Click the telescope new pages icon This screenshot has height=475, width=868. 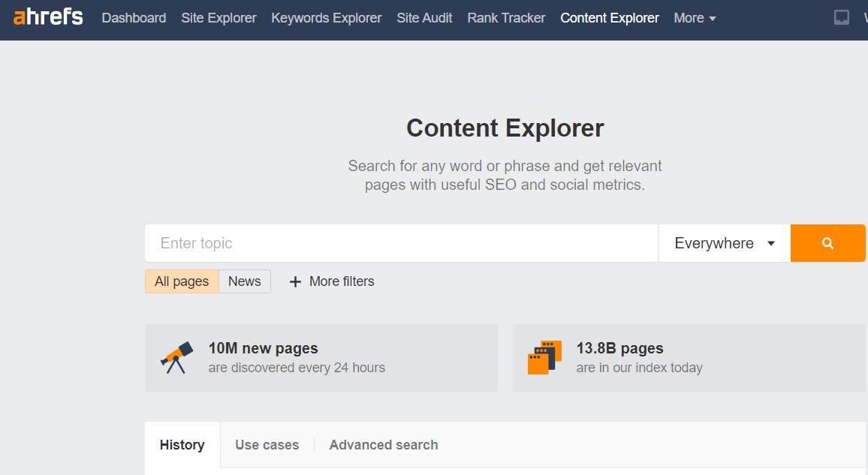(x=177, y=358)
